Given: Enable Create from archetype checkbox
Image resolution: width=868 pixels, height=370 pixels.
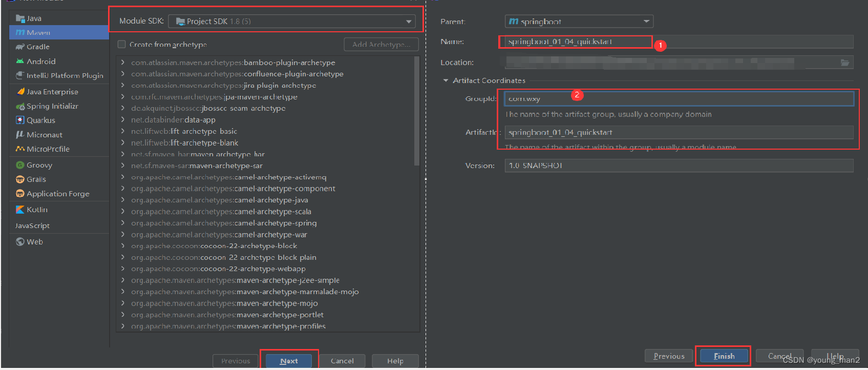Looking at the screenshot, I should (121, 45).
